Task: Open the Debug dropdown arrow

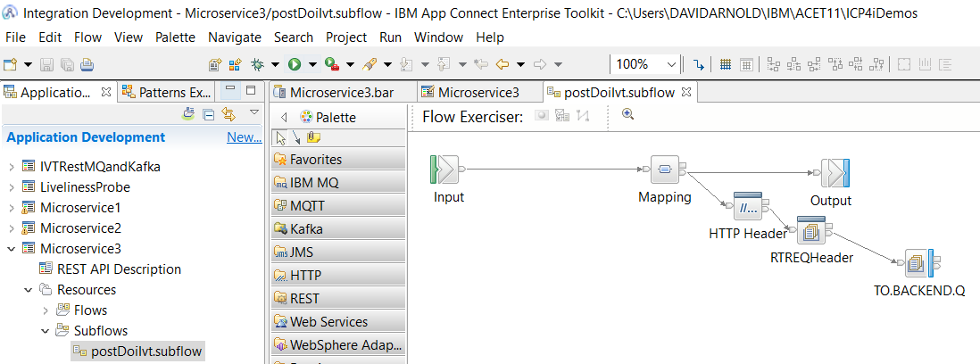Action: pos(275,64)
